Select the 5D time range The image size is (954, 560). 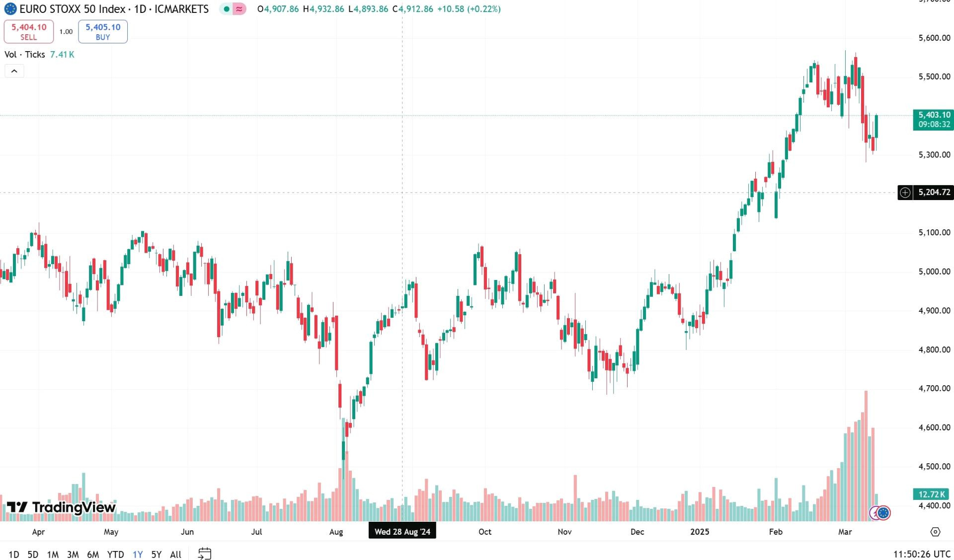click(x=33, y=554)
